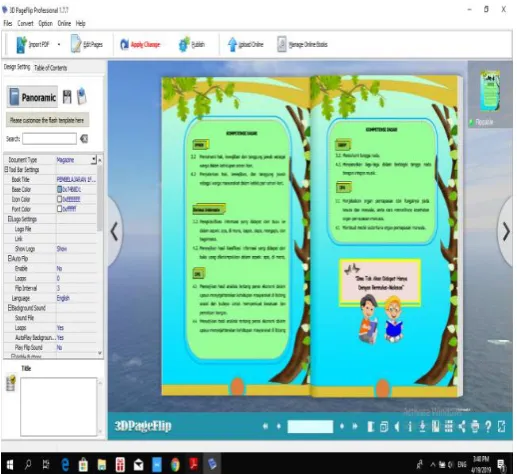This screenshot has width=517, height=474.
Task: Click the Flipable template thumbnail
Action: 490,91
